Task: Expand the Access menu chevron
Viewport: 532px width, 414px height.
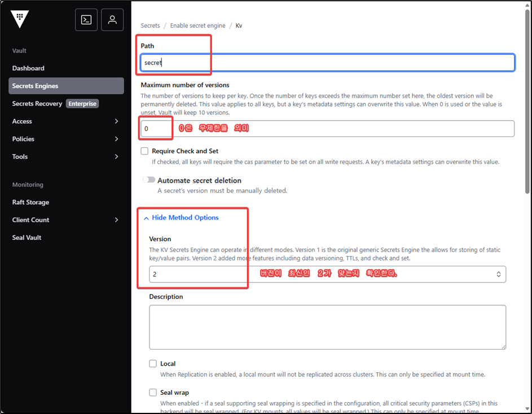Action: [116, 121]
